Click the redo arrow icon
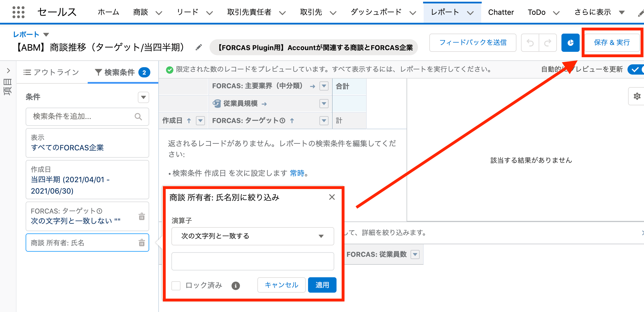This screenshot has height=312, width=644. (547, 43)
